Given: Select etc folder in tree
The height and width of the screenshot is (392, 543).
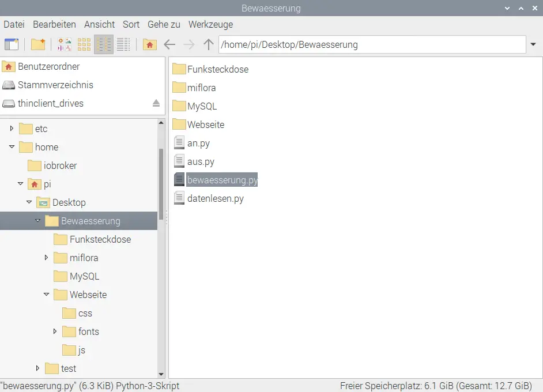Looking at the screenshot, I should click(x=33, y=129).
